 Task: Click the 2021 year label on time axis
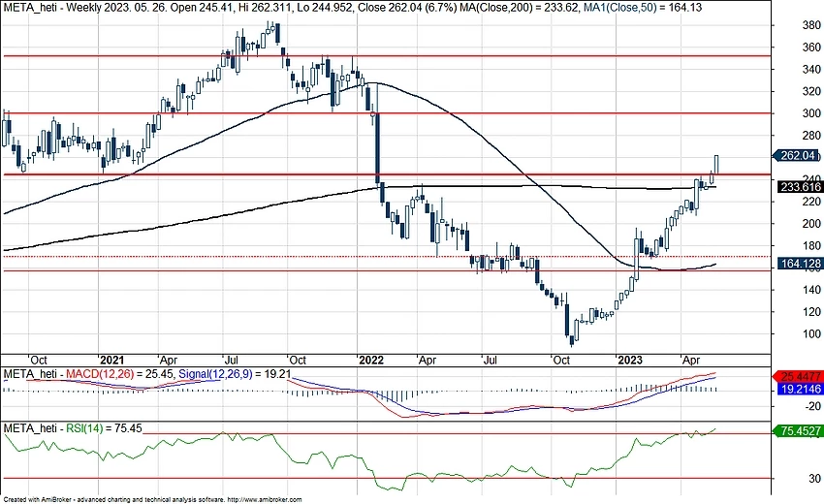[x=111, y=360]
